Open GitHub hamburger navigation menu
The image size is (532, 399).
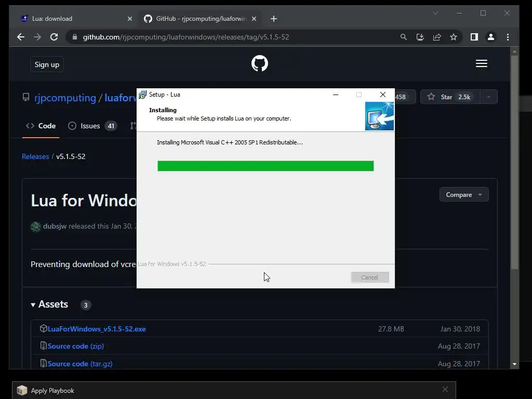click(482, 63)
